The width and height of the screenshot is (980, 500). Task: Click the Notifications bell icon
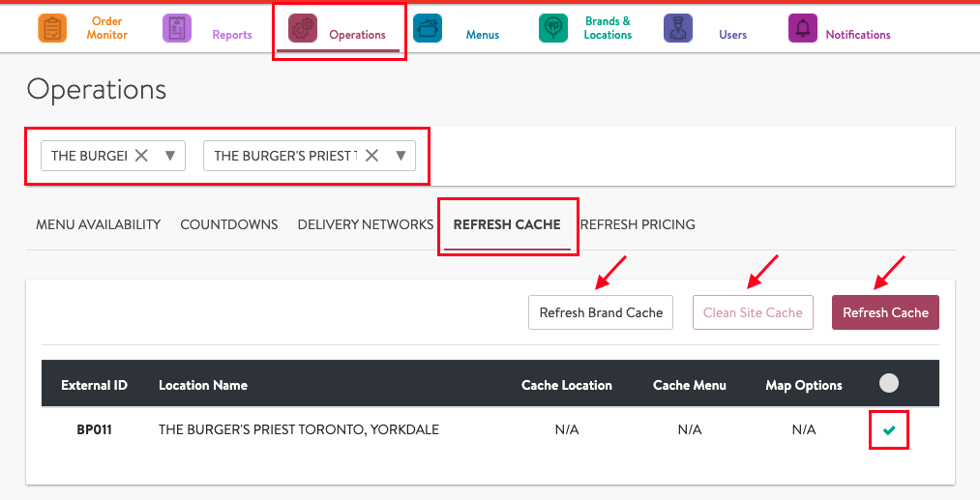coord(803,28)
